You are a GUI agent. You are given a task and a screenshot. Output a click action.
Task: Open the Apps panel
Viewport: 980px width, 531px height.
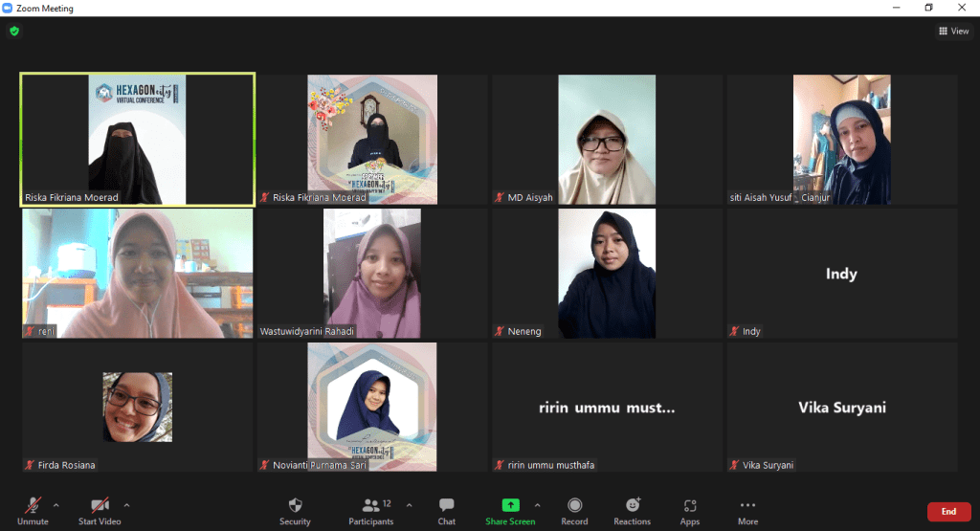(690, 509)
